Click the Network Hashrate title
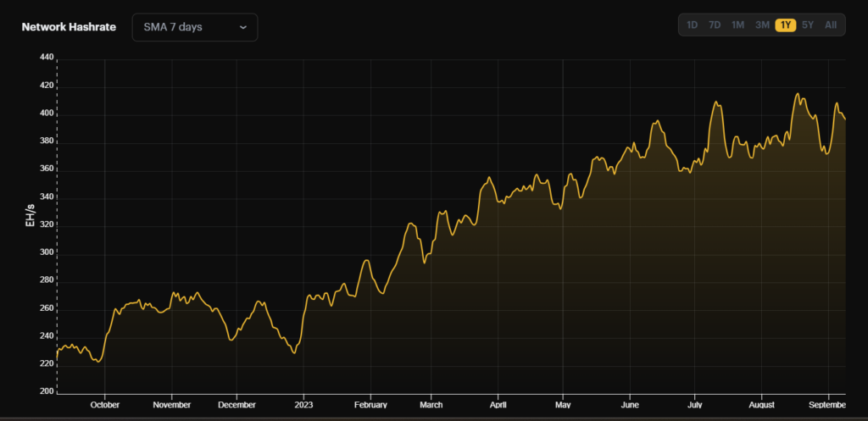This screenshot has width=868, height=421. point(69,27)
